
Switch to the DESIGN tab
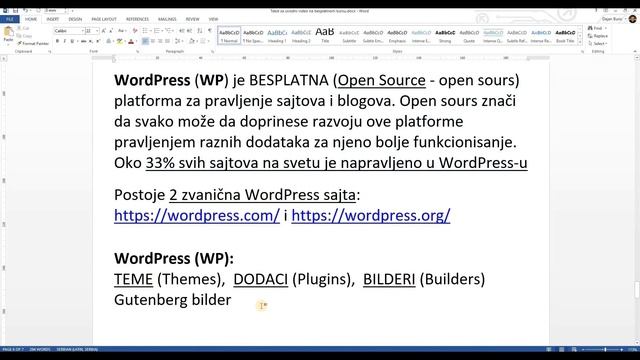[75, 19]
